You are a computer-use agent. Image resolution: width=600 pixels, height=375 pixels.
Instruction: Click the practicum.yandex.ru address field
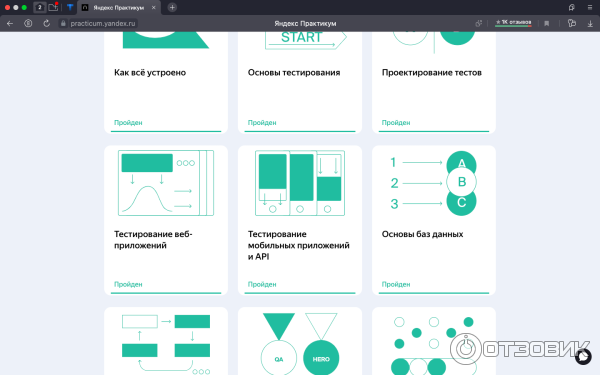coord(103,23)
